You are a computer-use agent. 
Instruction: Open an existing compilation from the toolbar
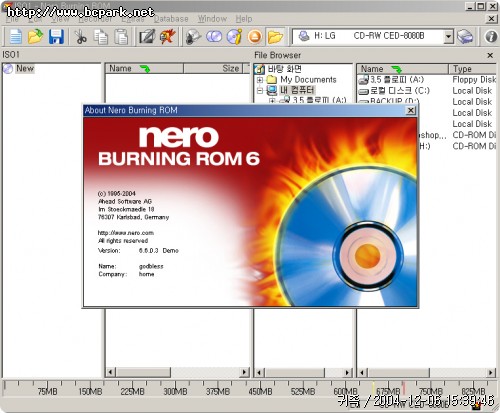[35, 37]
